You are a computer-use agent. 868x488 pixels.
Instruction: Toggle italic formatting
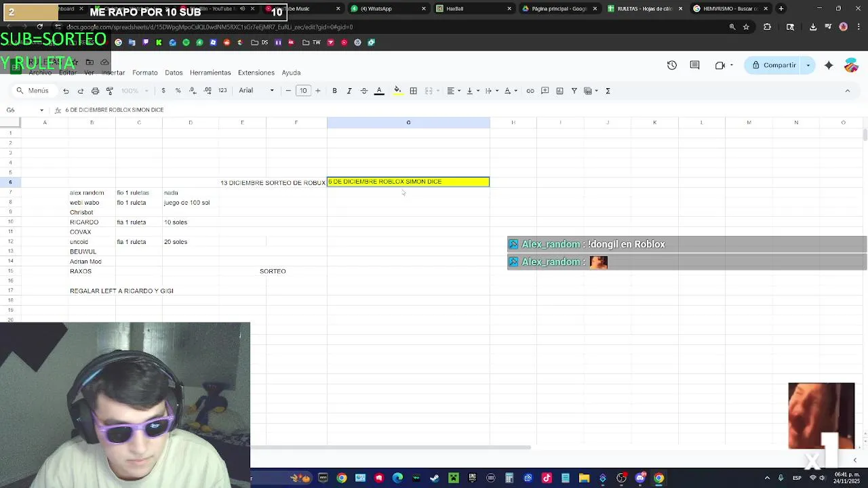[x=349, y=91]
